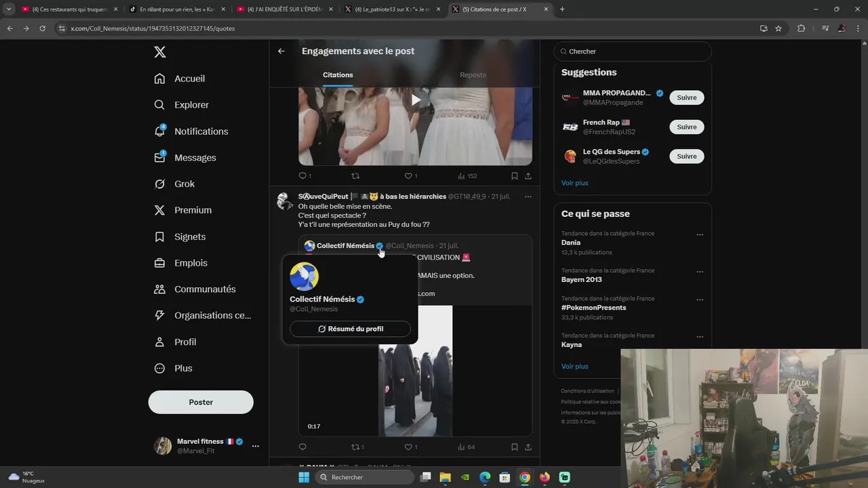Open Signets bookmarks page
This screenshot has height=488, width=868.
[x=180, y=237]
